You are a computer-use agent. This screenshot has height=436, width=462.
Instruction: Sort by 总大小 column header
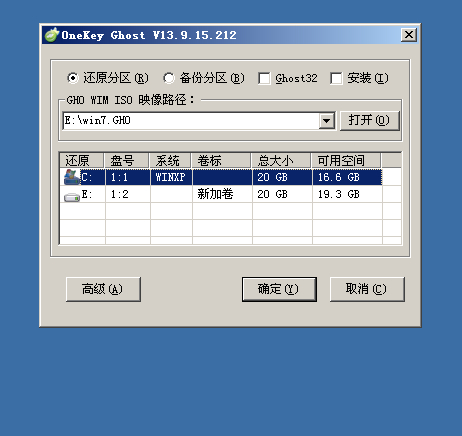coord(281,160)
